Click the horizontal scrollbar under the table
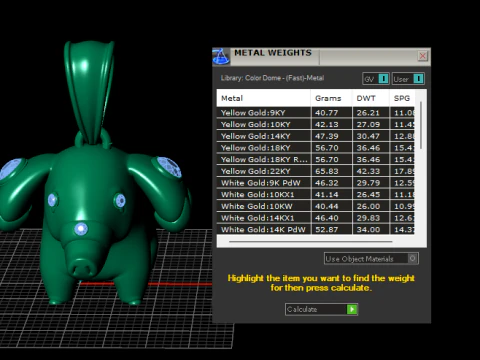Image resolution: width=480 pixels, height=360 pixels. pos(311,241)
